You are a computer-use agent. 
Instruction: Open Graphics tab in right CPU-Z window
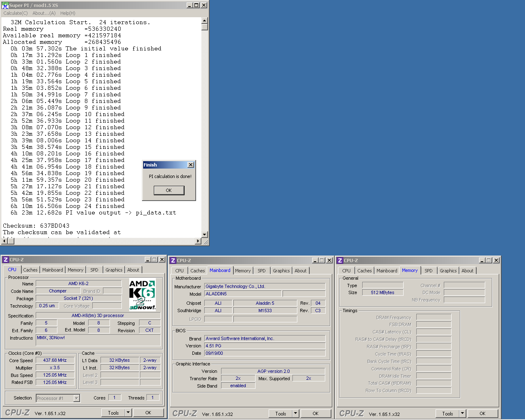(448, 271)
